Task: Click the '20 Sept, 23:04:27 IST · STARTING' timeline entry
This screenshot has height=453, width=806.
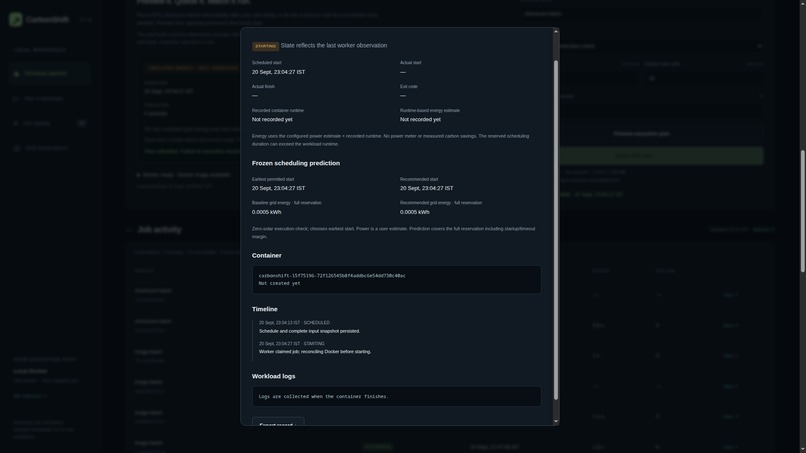Action: click(291, 343)
